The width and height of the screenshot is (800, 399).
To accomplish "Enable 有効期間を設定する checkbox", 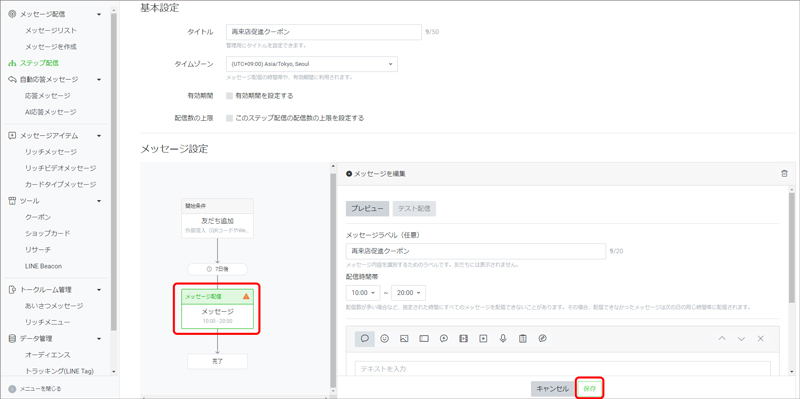I will pyautogui.click(x=230, y=95).
